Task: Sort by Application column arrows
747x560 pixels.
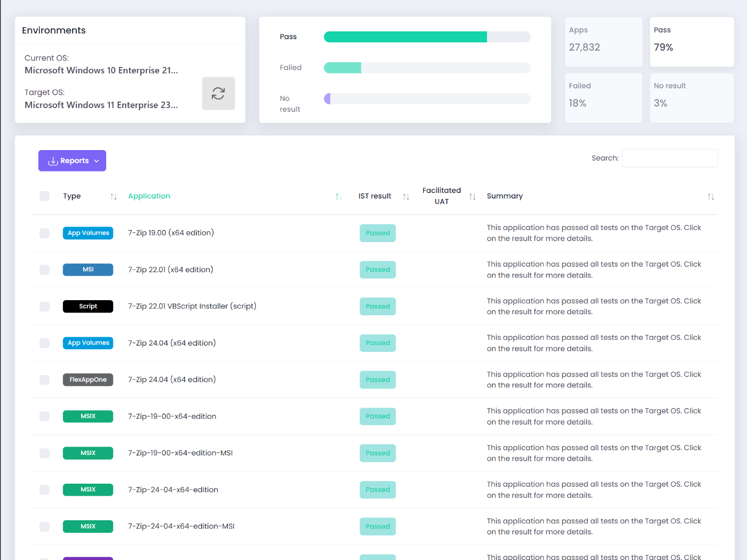Action: 338,197
